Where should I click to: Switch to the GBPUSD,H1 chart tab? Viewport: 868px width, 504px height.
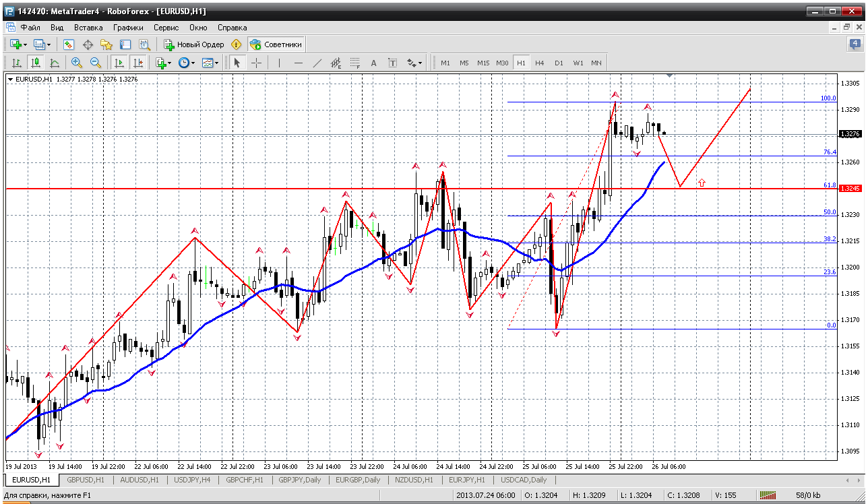click(x=85, y=480)
